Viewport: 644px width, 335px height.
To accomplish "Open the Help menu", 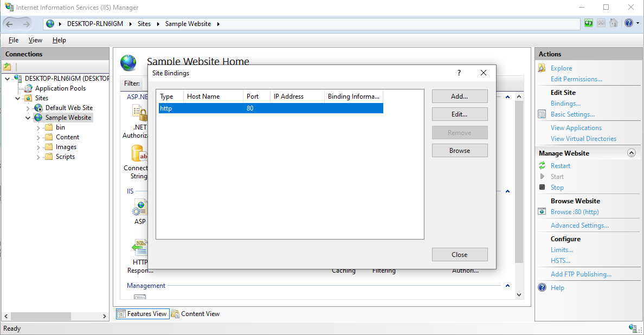I will click(59, 40).
